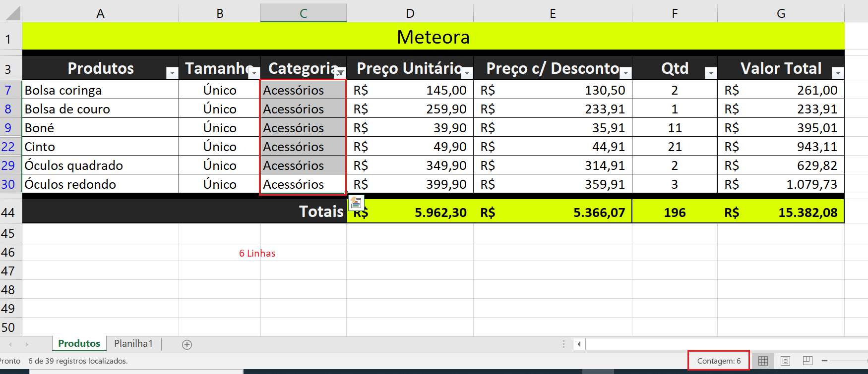
Task: Open the active Categoria filter button
Action: coord(340,73)
